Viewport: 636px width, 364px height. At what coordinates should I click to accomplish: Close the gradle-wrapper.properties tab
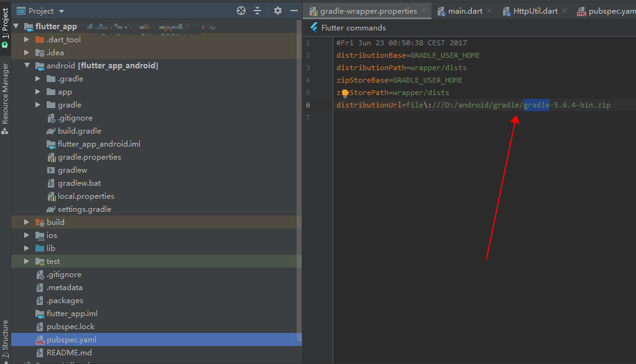[424, 11]
